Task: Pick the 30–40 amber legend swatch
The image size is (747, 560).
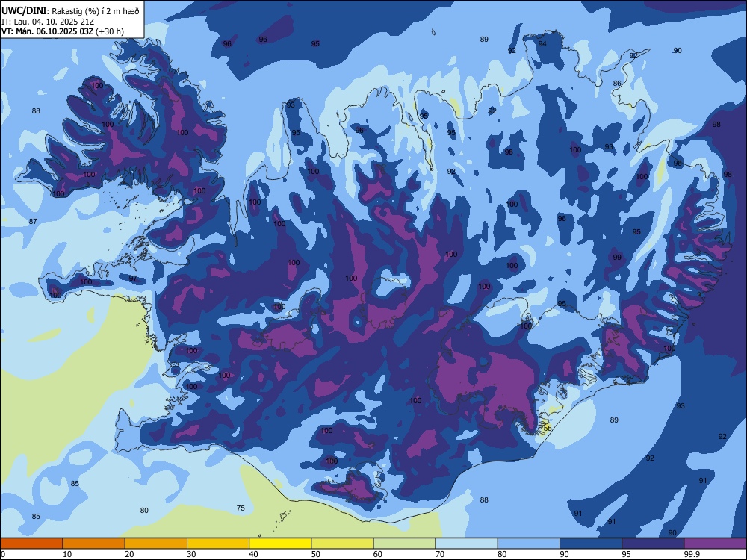Action: pos(218,544)
